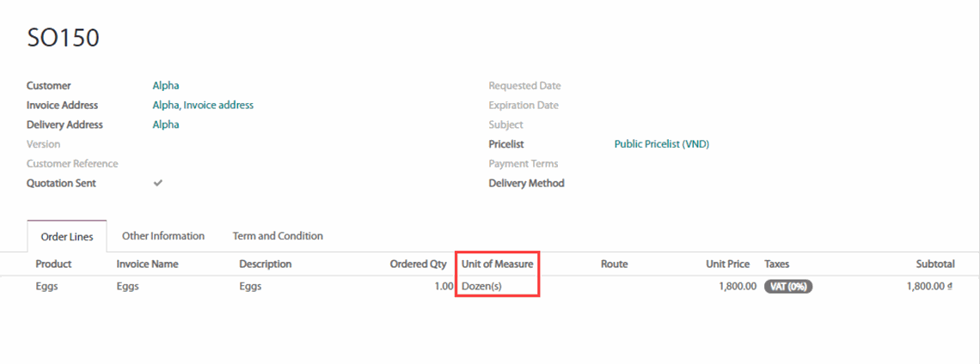Open the Alpha, Invoice address link
The height and width of the screenshot is (364, 980).
coord(203,106)
